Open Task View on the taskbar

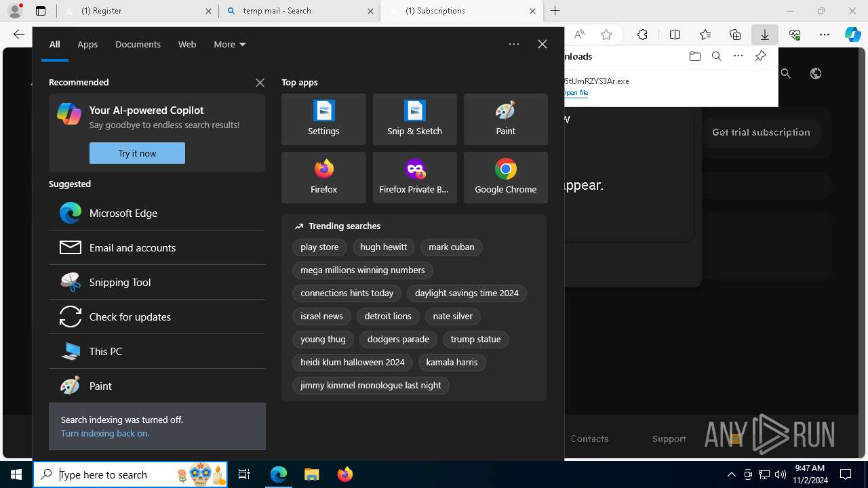244,474
